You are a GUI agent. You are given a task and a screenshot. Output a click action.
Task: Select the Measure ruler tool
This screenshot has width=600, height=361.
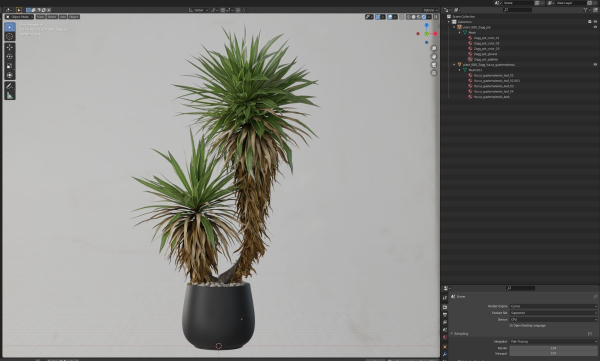pos(10,95)
